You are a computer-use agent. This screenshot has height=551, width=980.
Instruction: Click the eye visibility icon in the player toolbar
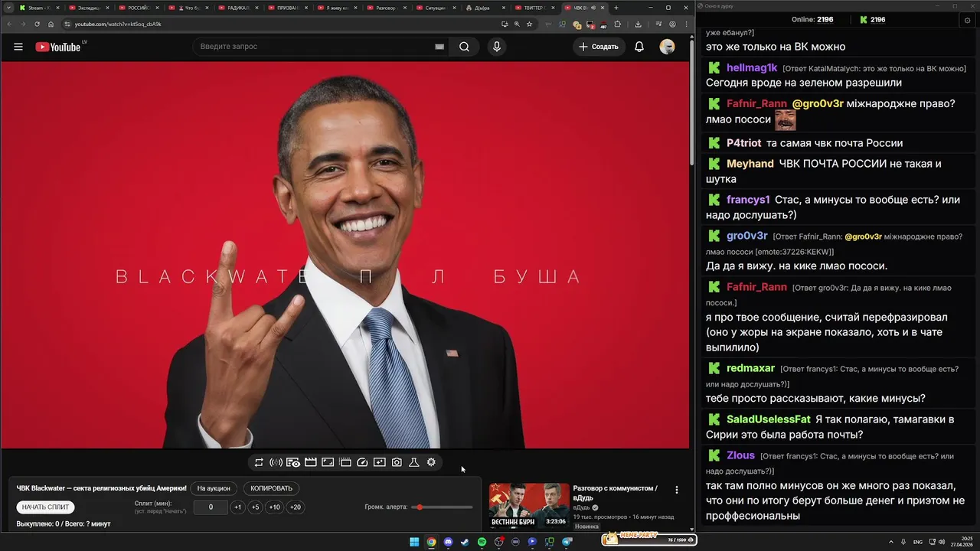coord(293,462)
